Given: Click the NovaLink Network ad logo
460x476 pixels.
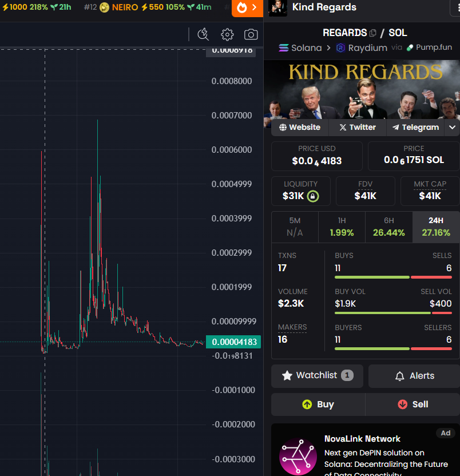Looking at the screenshot, I should pos(298,457).
